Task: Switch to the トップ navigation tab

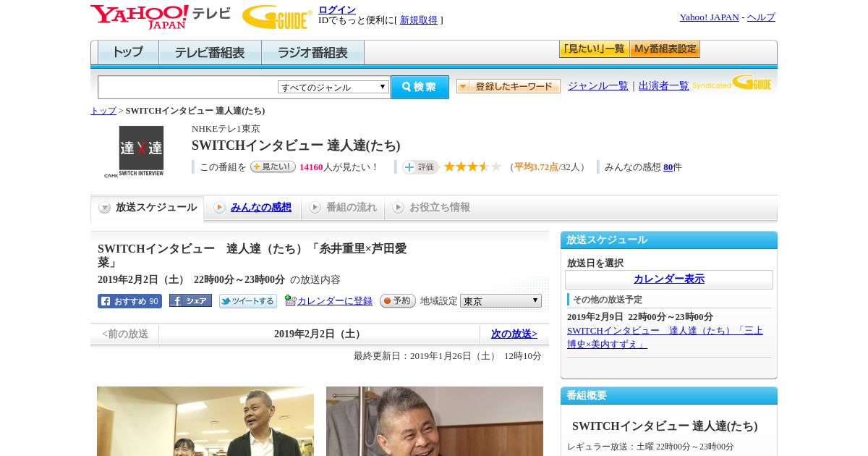Action: [x=128, y=53]
